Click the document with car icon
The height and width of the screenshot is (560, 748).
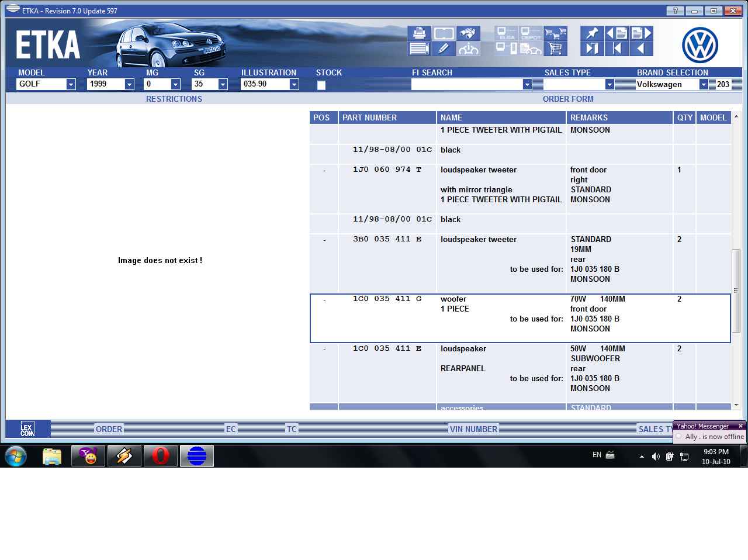pos(531,49)
